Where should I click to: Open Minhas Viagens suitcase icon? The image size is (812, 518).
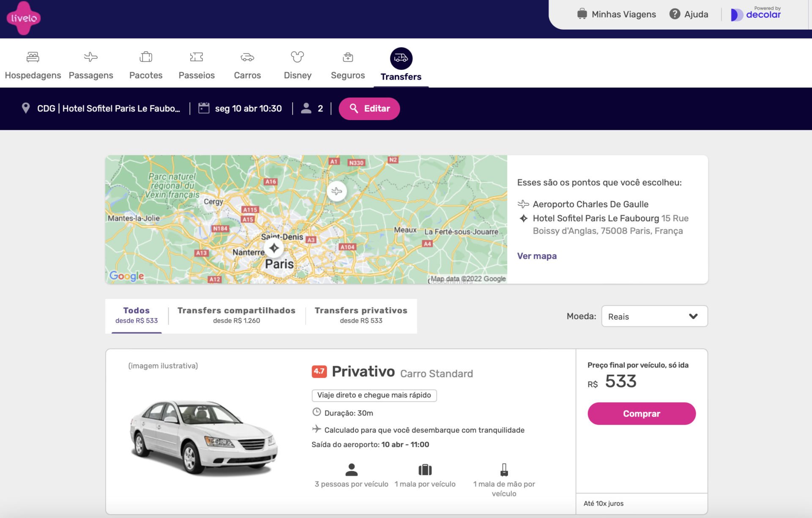pos(582,14)
